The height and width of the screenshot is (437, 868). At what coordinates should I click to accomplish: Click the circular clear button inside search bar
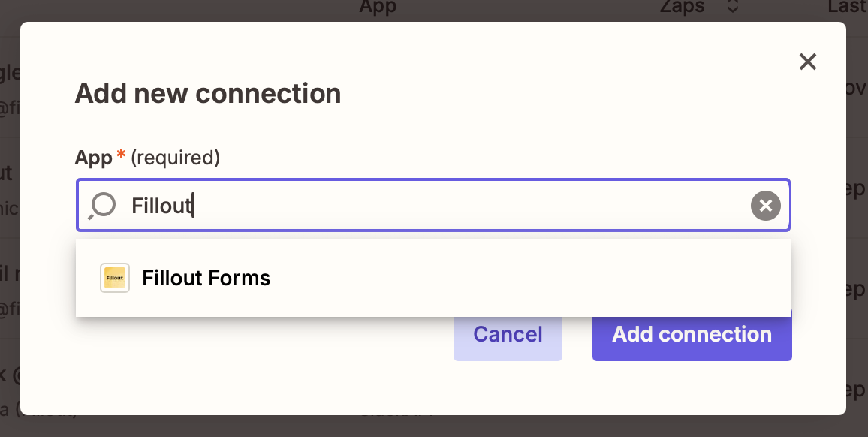click(765, 205)
